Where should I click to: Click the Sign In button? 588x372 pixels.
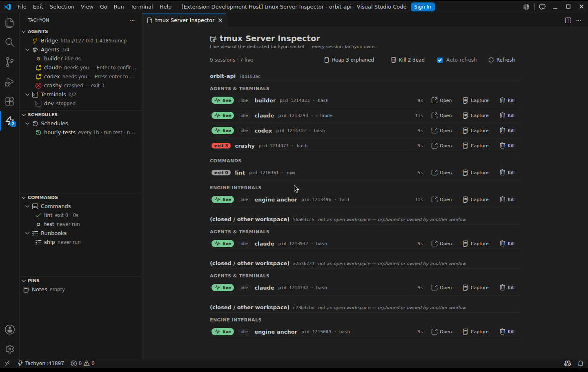pos(422,7)
